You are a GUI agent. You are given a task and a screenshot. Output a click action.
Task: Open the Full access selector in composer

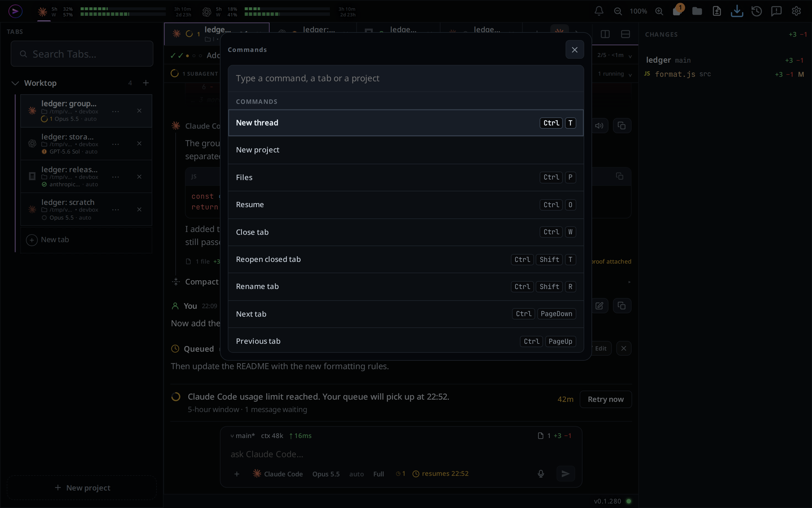click(x=378, y=474)
